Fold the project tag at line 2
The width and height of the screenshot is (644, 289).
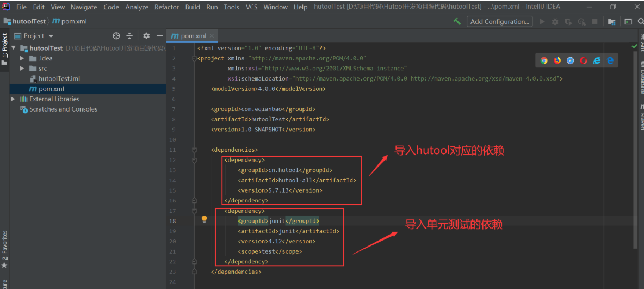pos(195,58)
